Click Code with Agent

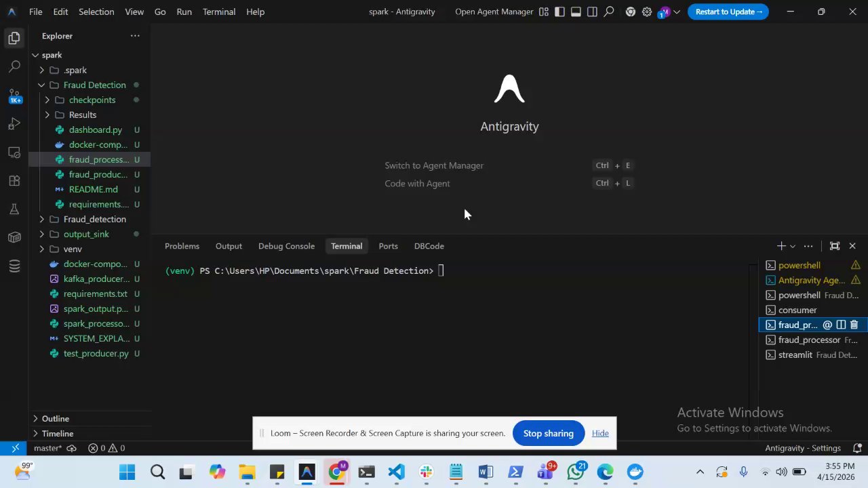pyautogui.click(x=417, y=184)
